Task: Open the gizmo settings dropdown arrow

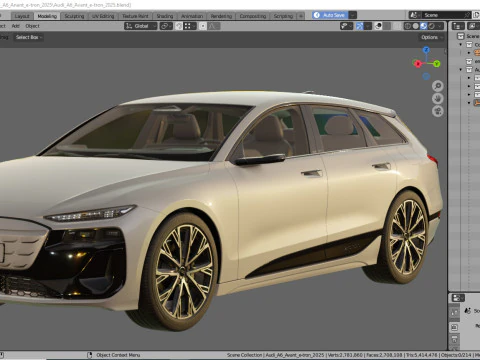Action: 368,26
